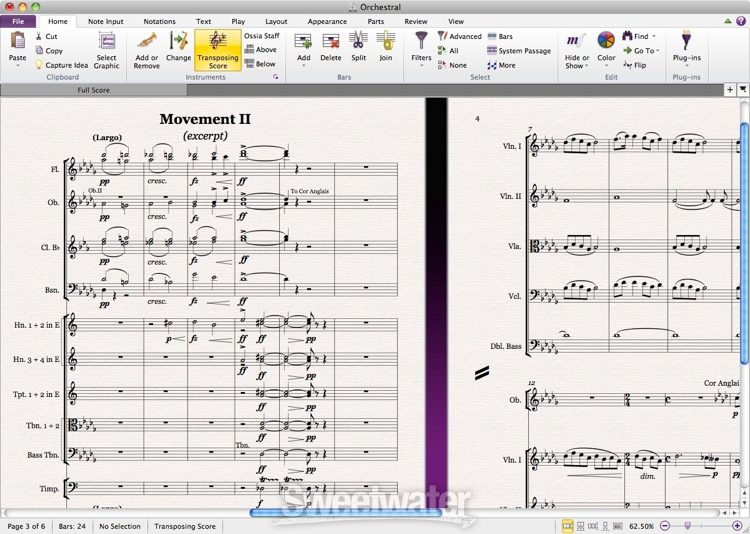Click the 62.50% zoom percentage readout
This screenshot has height=534, width=750.
coord(641,526)
